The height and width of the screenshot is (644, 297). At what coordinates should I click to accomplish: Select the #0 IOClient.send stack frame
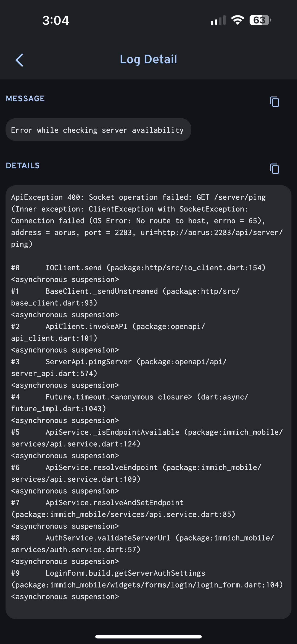tap(138, 268)
